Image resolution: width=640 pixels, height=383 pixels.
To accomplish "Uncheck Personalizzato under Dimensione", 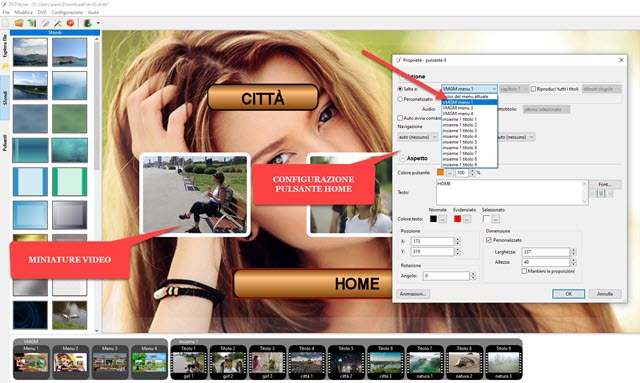I will click(489, 240).
